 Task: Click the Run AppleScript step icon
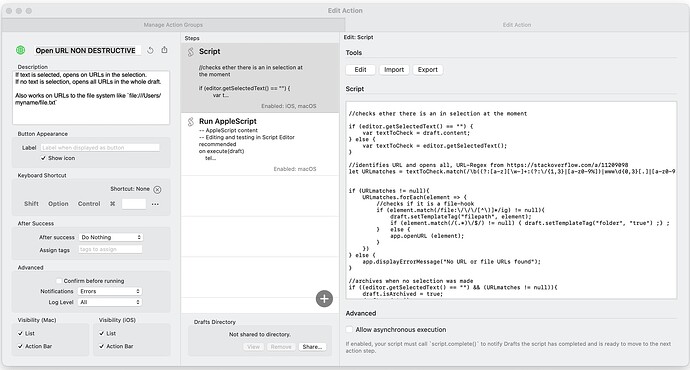tap(191, 122)
